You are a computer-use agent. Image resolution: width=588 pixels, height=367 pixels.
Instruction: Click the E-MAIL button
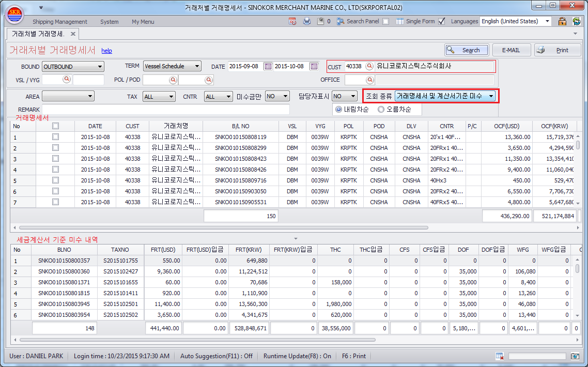click(x=511, y=50)
